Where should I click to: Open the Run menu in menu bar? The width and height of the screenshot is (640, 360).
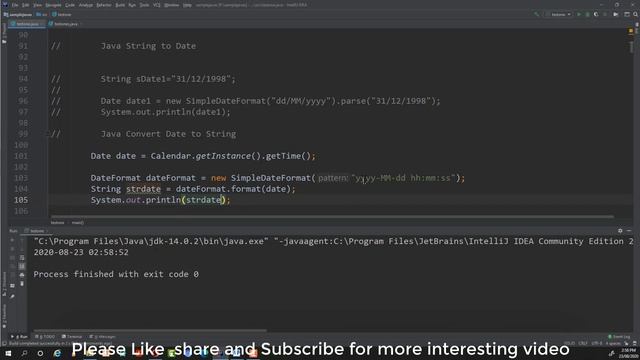pyautogui.click(x=132, y=5)
